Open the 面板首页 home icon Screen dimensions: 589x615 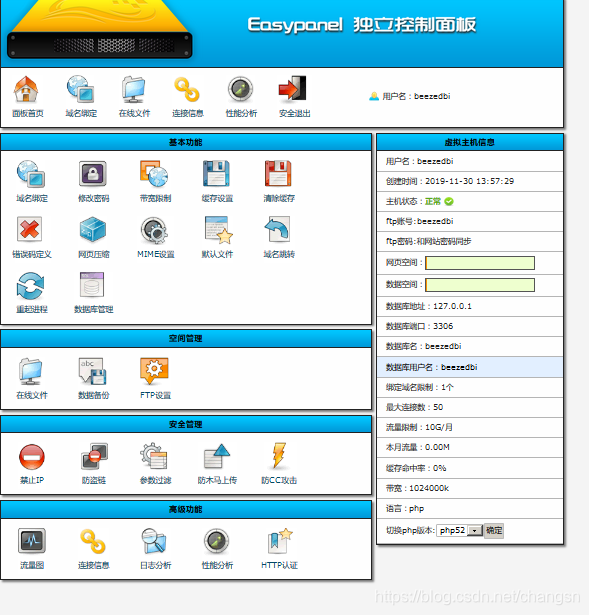point(26,89)
